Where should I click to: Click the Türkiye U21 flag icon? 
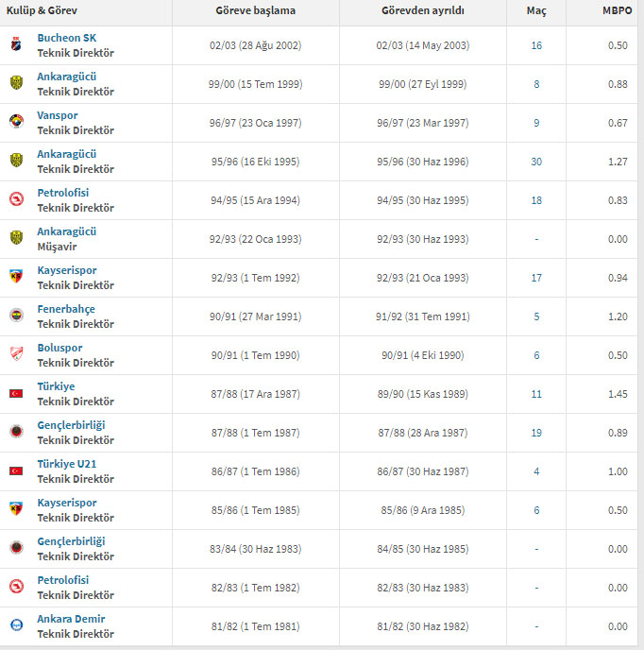point(16,470)
